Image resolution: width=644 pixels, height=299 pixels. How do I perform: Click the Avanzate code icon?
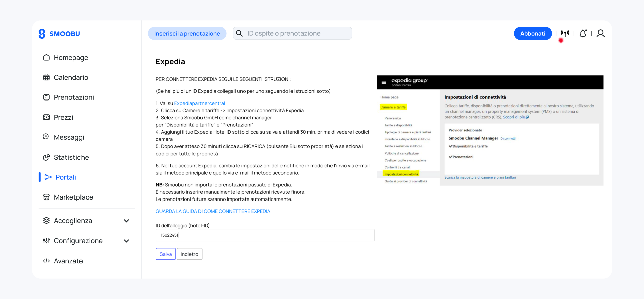tap(46, 261)
